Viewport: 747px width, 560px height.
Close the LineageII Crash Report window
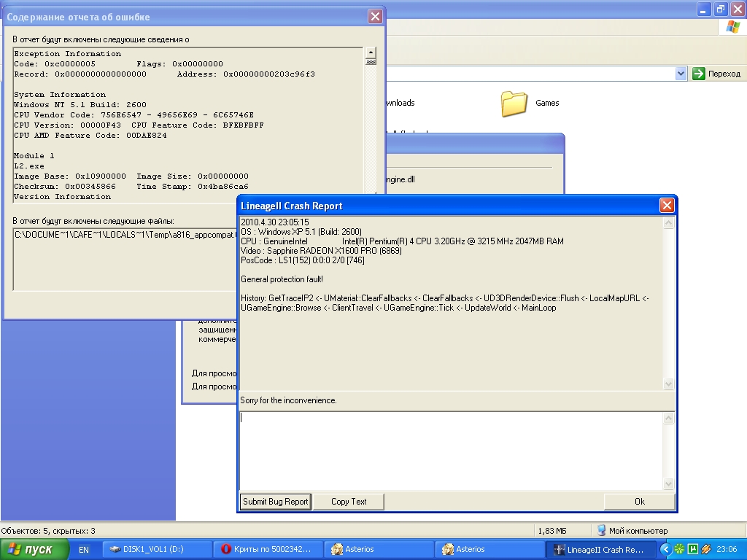point(667,205)
